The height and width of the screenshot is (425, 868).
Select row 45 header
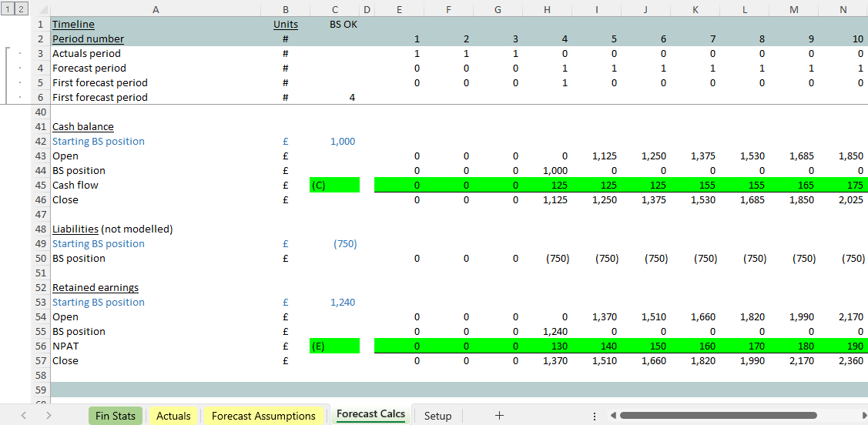pos(41,186)
